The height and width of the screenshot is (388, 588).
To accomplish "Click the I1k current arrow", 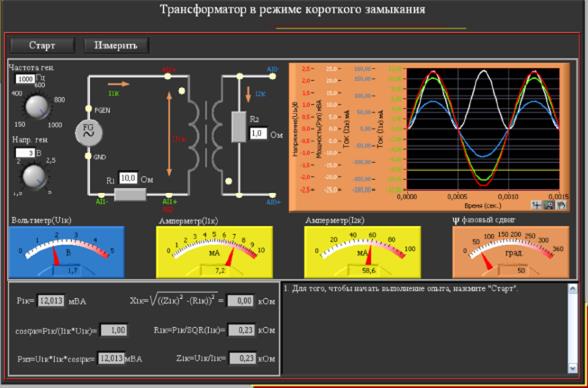I will pyautogui.click(x=119, y=84).
